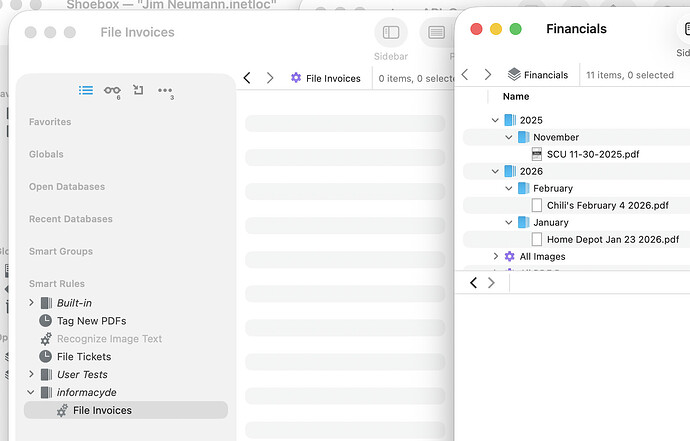Select the 2026 folder icon
Screen dimensions: 690x441
[510, 171]
